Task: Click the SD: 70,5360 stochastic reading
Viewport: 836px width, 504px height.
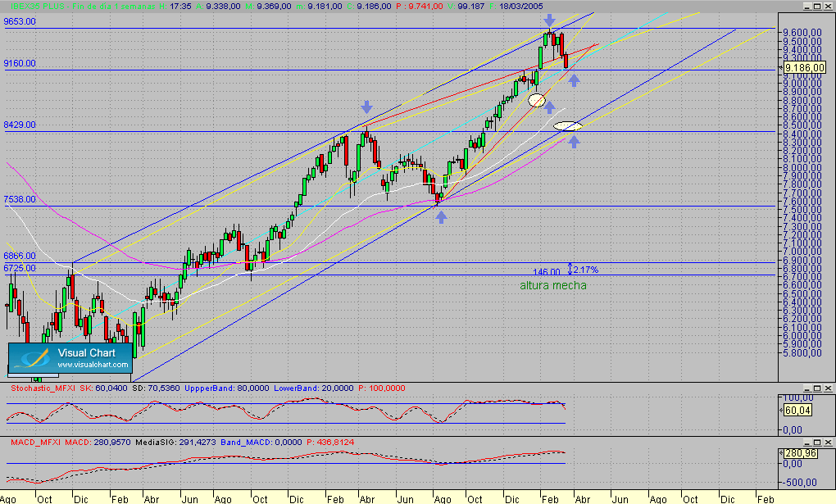Action: pos(156,388)
